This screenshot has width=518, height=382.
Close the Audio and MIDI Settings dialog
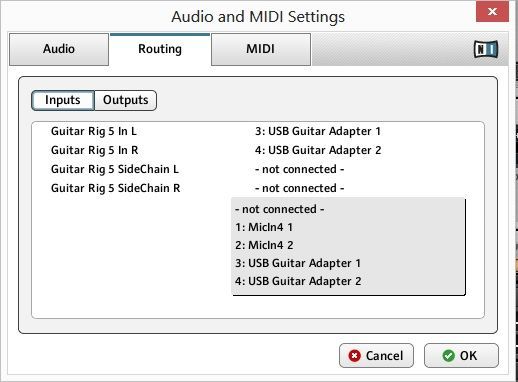pyautogui.click(x=492, y=12)
